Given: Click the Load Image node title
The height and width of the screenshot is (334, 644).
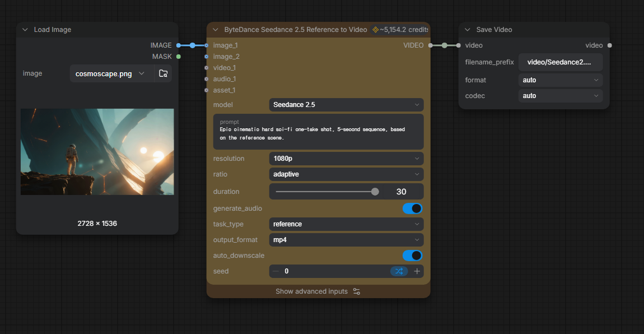Looking at the screenshot, I should 53,30.
